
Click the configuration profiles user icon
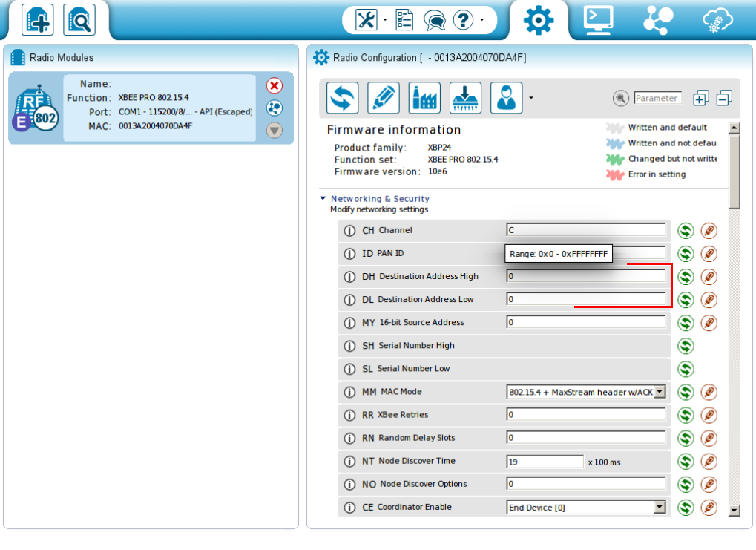point(506,98)
